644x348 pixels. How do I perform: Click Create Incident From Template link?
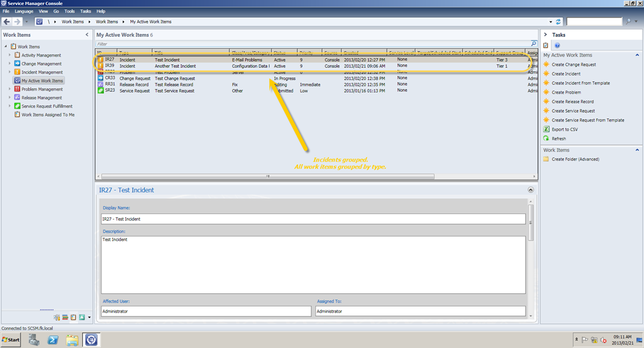tap(580, 83)
